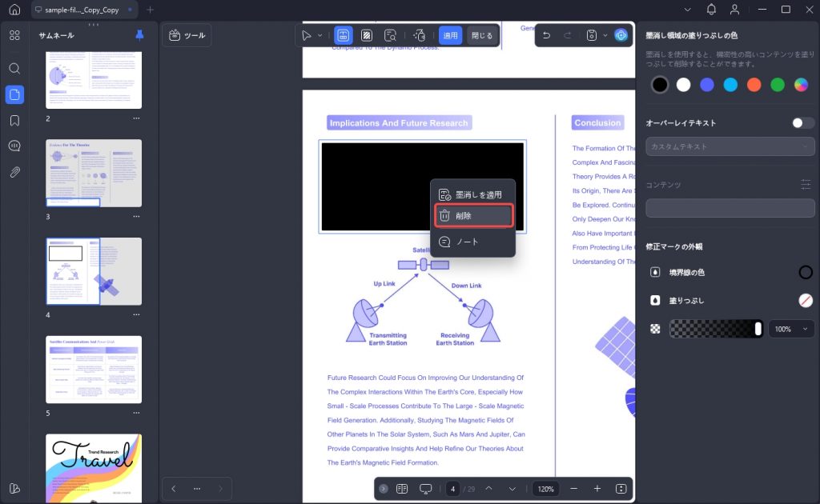Click the four-squares icon atop left sidebar

[x=14, y=35]
